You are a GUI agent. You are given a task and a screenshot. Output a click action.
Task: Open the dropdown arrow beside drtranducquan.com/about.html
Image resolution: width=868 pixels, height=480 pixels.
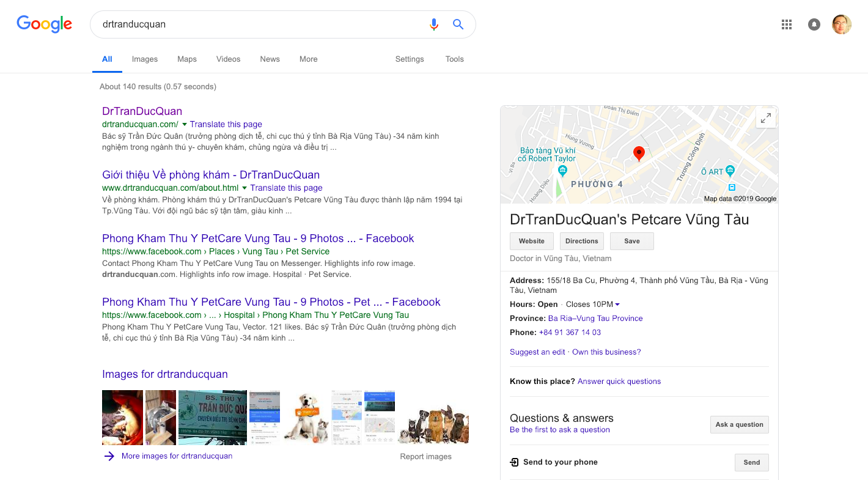click(245, 188)
